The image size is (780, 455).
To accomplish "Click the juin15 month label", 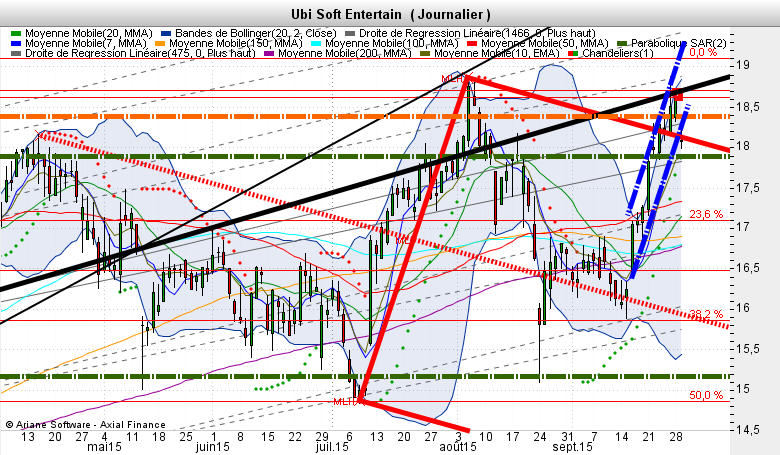I will coord(212,447).
